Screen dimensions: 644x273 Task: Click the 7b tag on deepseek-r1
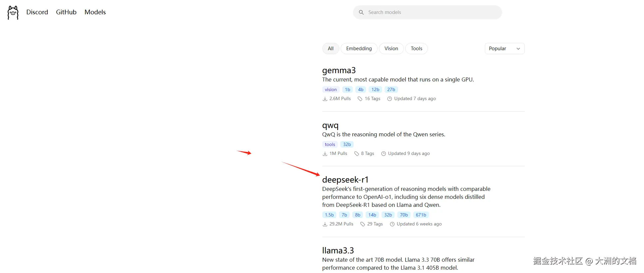(344, 215)
